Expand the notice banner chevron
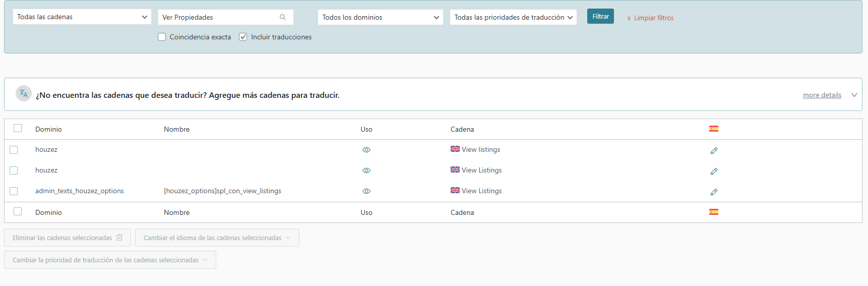Image resolution: width=868 pixels, height=286 pixels. [854, 95]
